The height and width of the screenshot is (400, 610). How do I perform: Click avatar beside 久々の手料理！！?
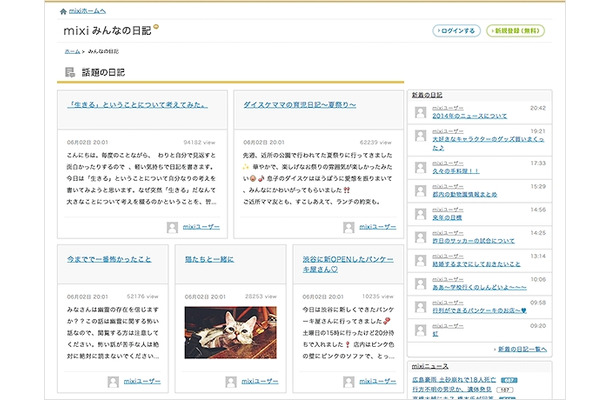421,168
